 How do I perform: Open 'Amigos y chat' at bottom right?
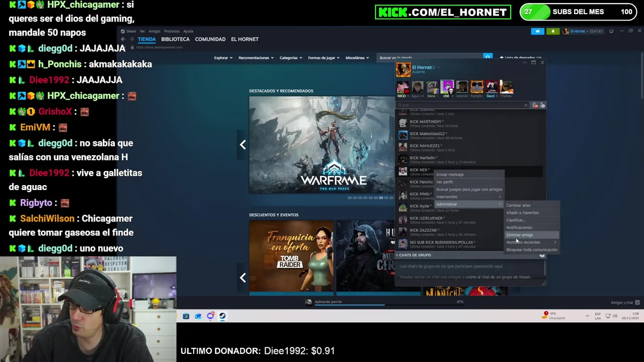tap(624, 303)
